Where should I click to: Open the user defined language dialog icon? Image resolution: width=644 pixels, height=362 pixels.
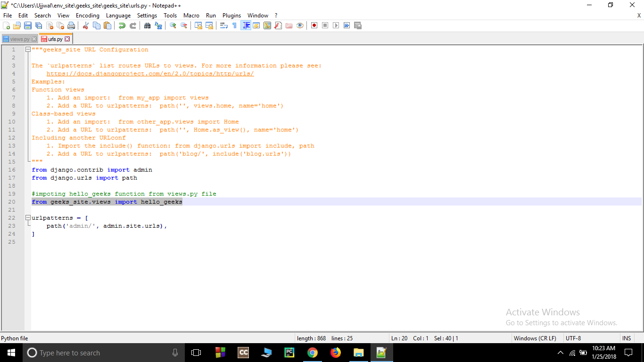coord(256,25)
